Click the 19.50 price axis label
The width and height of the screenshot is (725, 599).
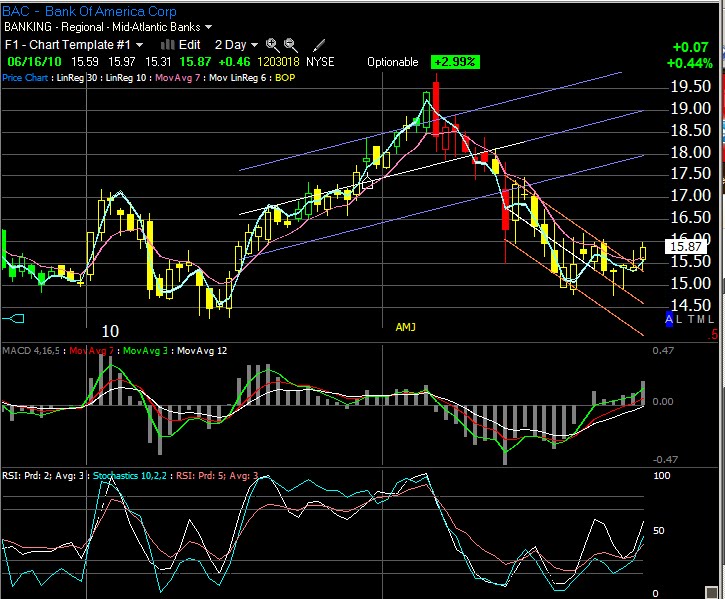click(x=690, y=86)
